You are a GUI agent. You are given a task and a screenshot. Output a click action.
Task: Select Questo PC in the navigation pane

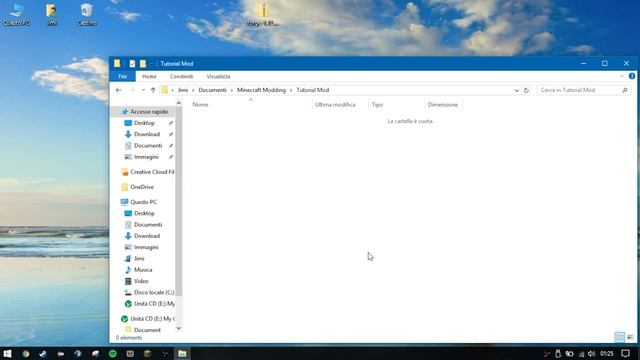pos(139,202)
